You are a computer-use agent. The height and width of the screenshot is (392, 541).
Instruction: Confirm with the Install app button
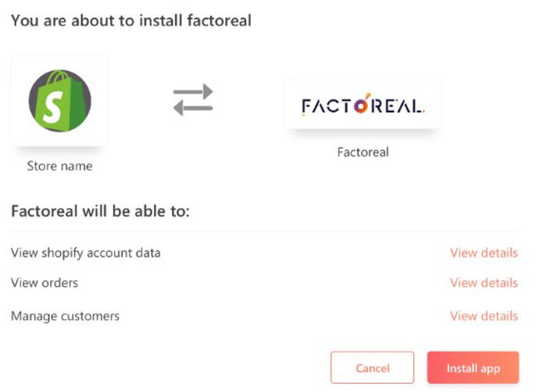point(473,367)
